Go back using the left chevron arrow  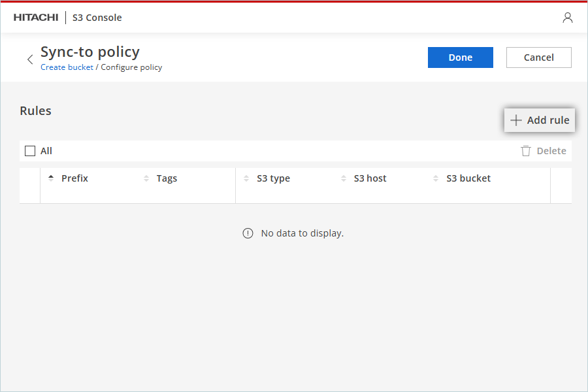coord(30,59)
